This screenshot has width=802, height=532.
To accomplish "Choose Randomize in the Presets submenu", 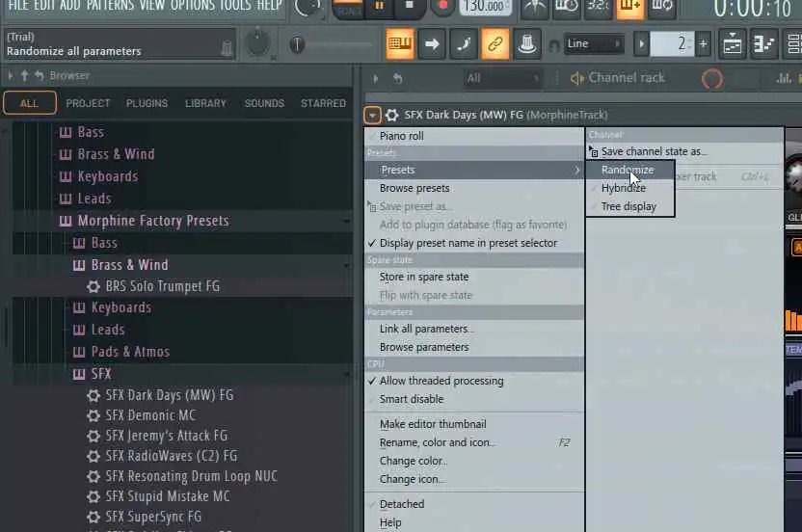I will (x=630, y=170).
